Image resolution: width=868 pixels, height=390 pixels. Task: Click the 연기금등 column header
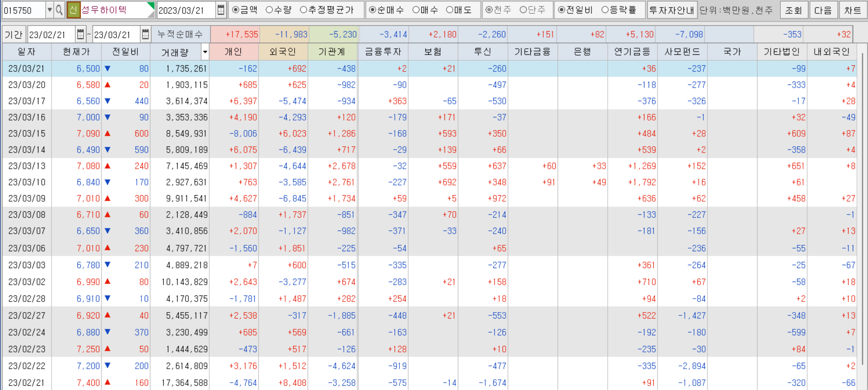(x=632, y=52)
